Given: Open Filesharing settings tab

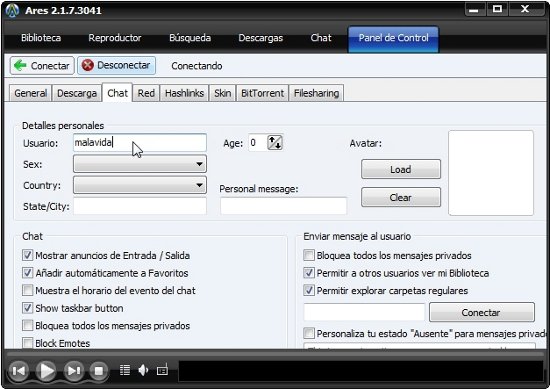Looking at the screenshot, I should [316, 93].
